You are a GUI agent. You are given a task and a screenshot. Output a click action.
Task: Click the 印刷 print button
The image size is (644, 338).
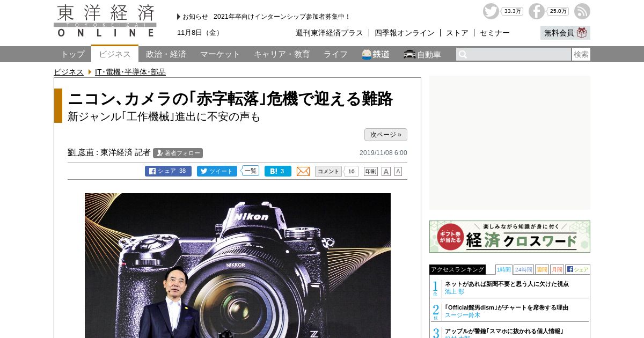(x=371, y=172)
